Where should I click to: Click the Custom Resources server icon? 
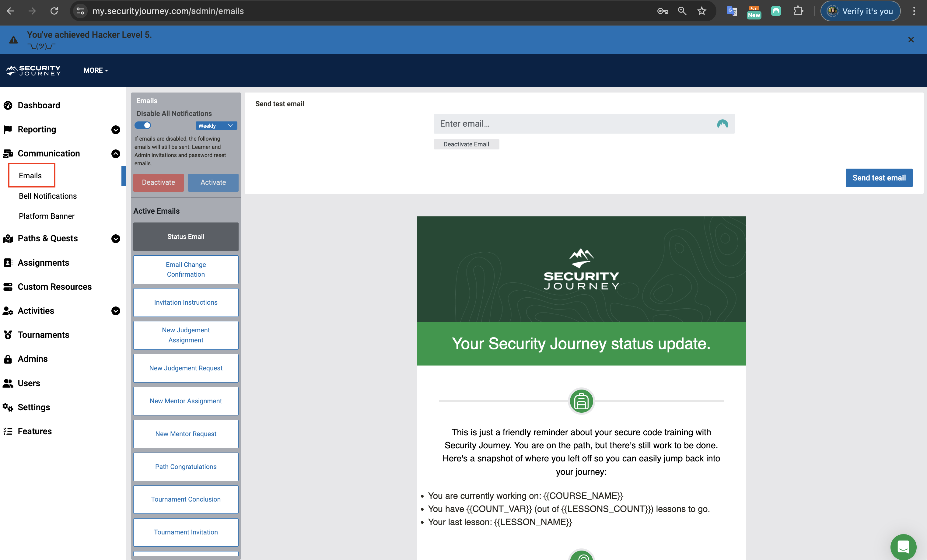(x=8, y=286)
